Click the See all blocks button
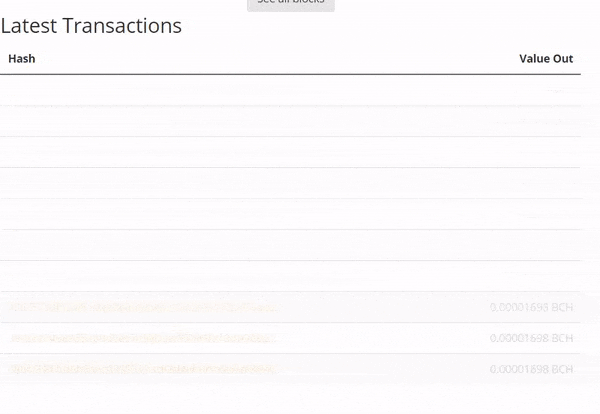The image size is (600, 414). pos(291,4)
